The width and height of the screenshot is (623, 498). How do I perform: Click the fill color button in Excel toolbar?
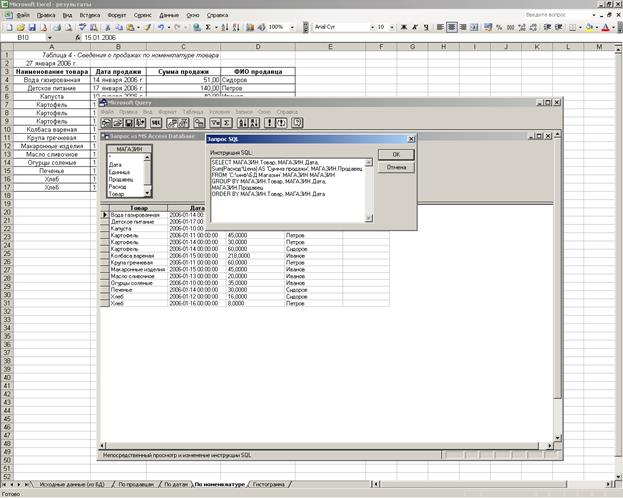pyautogui.click(x=589, y=27)
